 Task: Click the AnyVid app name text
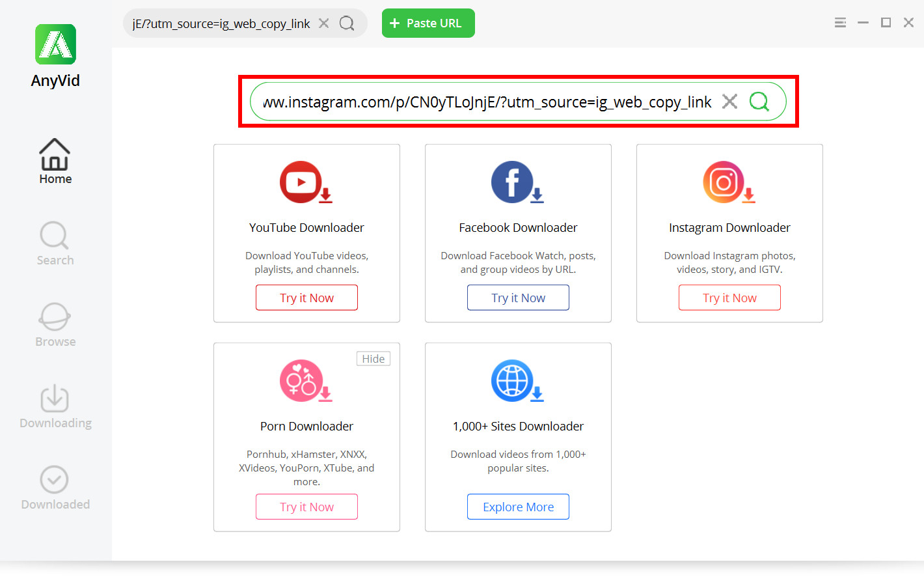tap(55, 81)
